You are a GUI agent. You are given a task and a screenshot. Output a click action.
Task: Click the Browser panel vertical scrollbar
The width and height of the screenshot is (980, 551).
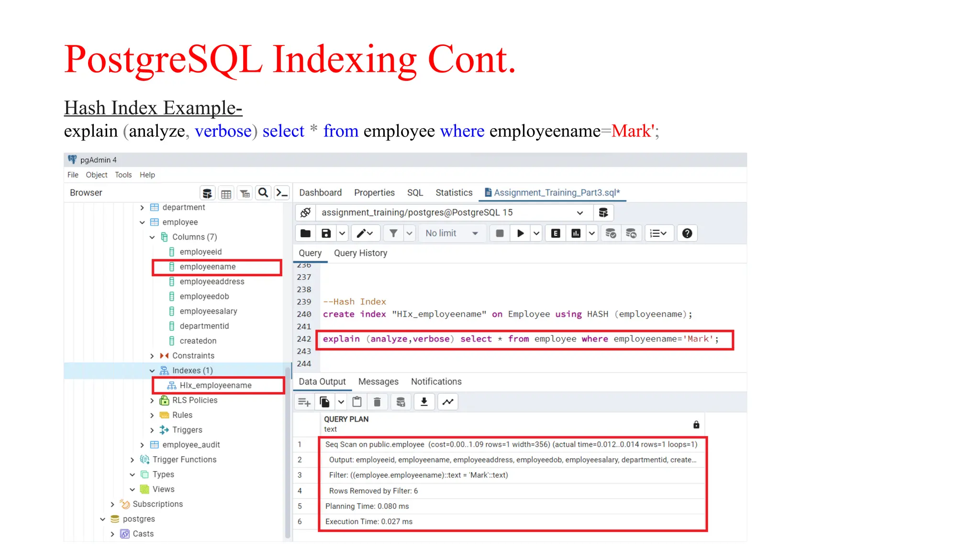pyautogui.click(x=288, y=453)
